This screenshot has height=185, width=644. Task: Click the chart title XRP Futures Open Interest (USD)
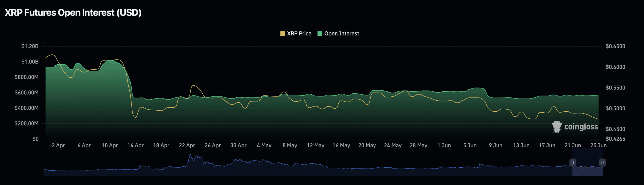click(73, 13)
